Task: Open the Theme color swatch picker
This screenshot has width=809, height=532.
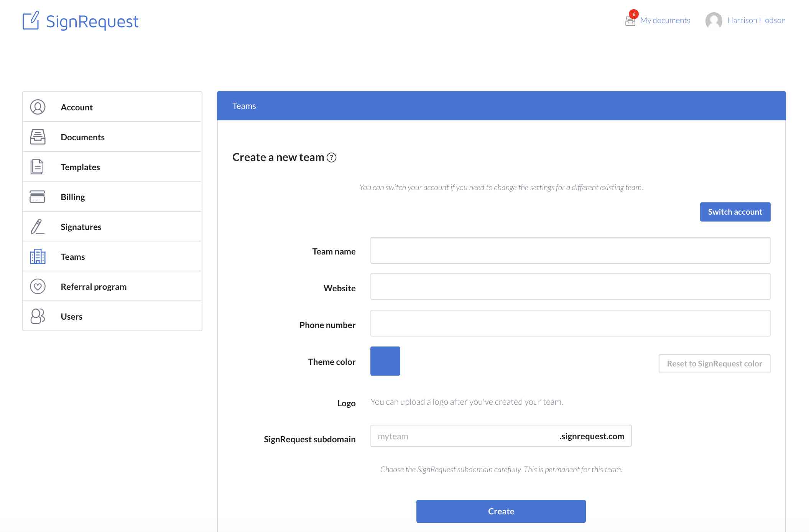Action: click(385, 361)
